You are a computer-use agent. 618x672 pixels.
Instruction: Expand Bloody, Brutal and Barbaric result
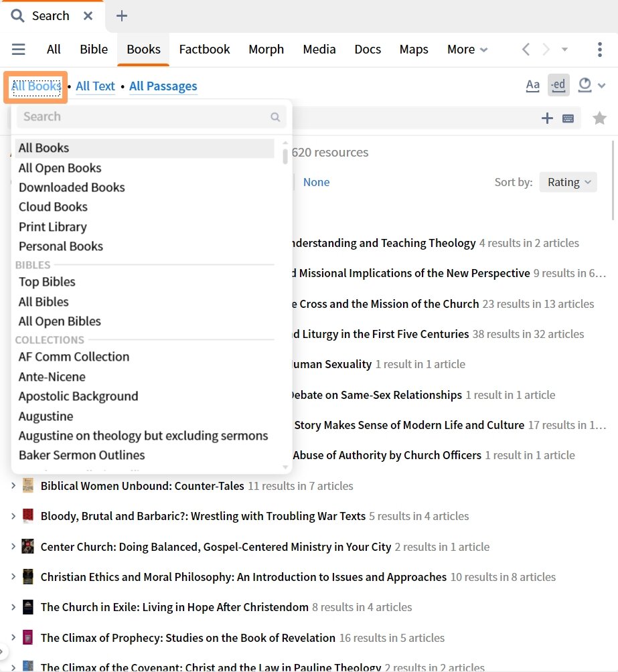[x=13, y=515]
